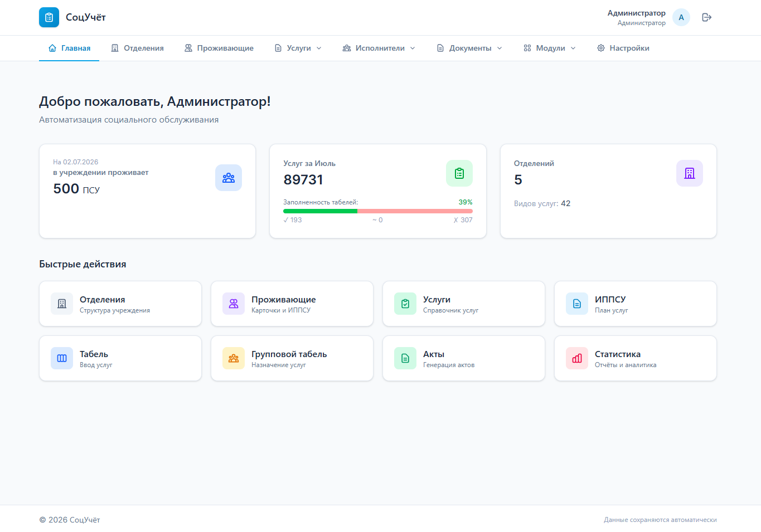Click the СоцУчёт brand name in header
Viewport: 761px width, 532px height.
(x=86, y=17)
